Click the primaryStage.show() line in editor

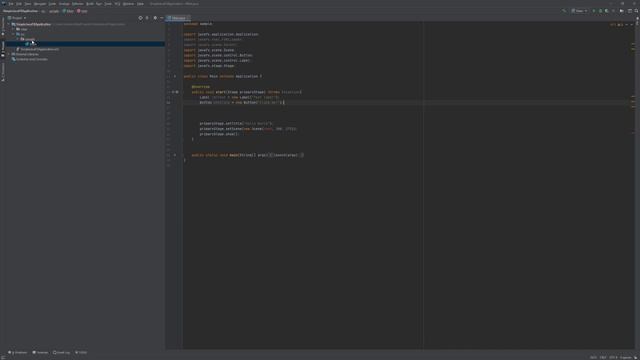[219, 134]
